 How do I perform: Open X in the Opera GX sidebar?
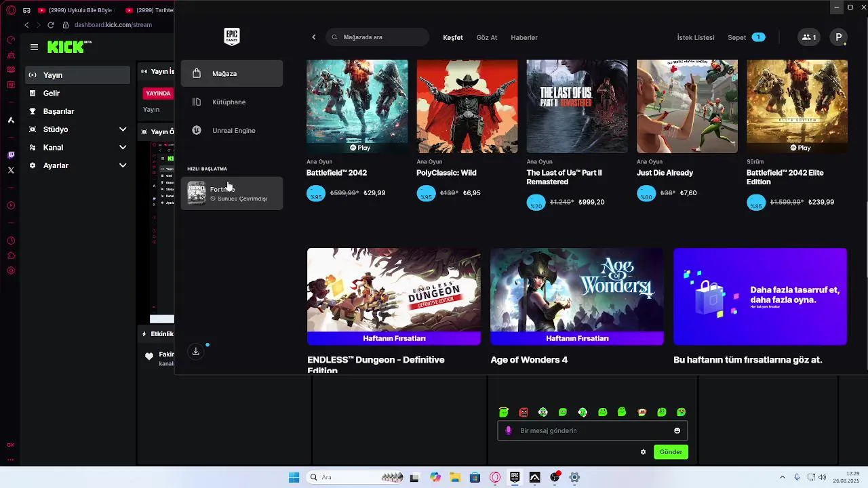coord(11,170)
